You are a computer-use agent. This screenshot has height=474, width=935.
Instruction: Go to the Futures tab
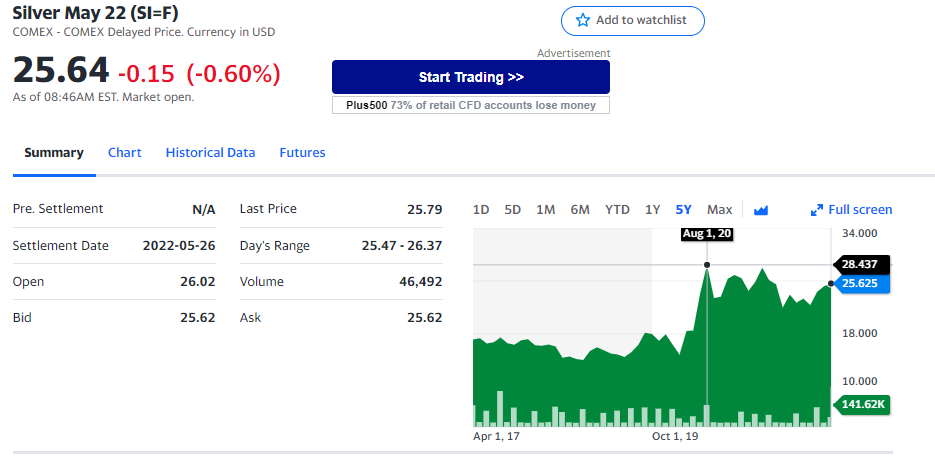coord(302,153)
